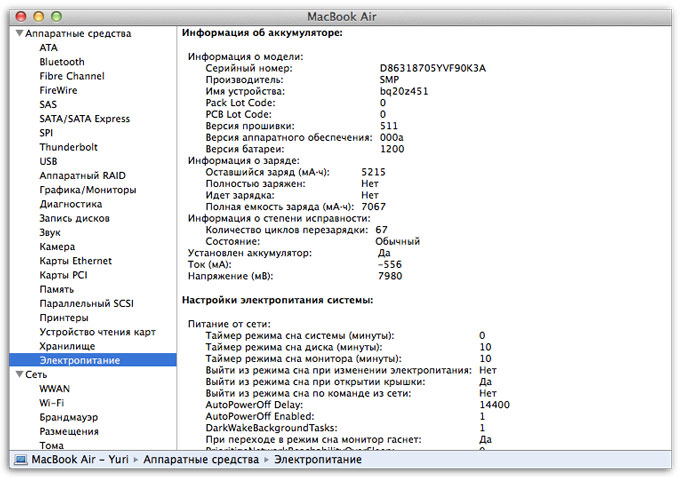Open the Тома entry
Image resolution: width=680 pixels, height=477 pixels.
pos(52,445)
